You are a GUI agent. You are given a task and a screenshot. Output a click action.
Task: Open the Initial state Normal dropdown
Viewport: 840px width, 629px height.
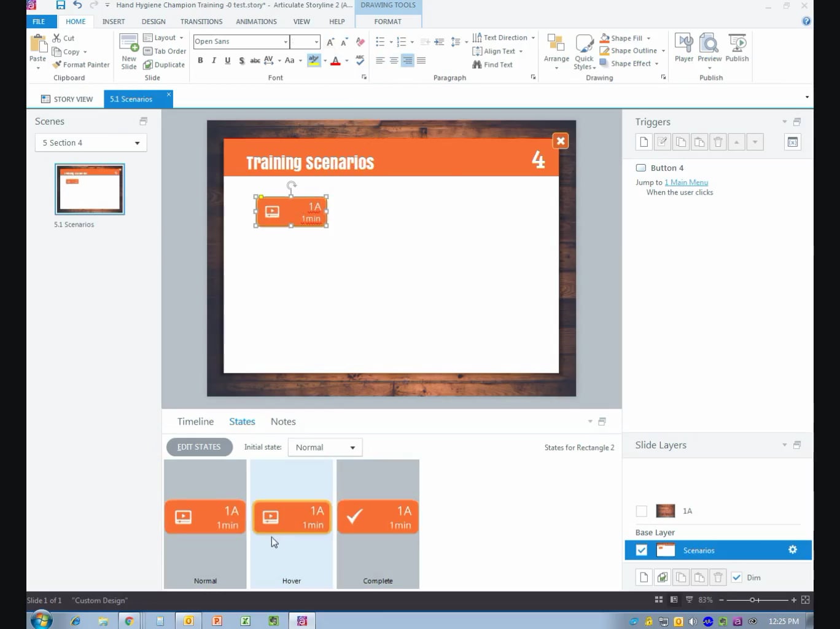325,447
